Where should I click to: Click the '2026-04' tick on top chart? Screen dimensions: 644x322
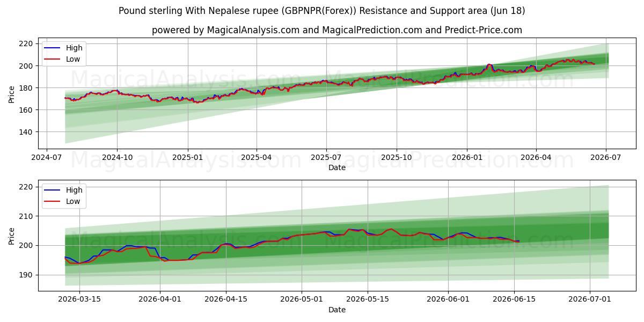[x=536, y=157]
